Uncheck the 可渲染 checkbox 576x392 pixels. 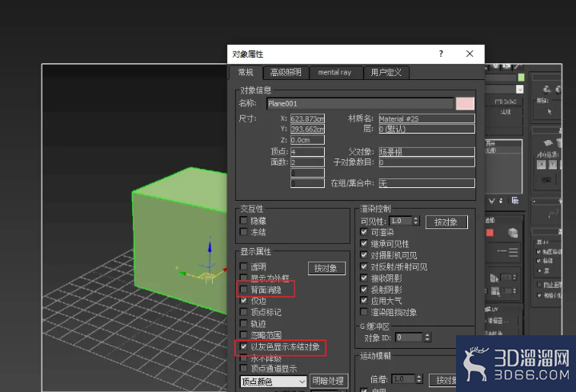coord(364,232)
